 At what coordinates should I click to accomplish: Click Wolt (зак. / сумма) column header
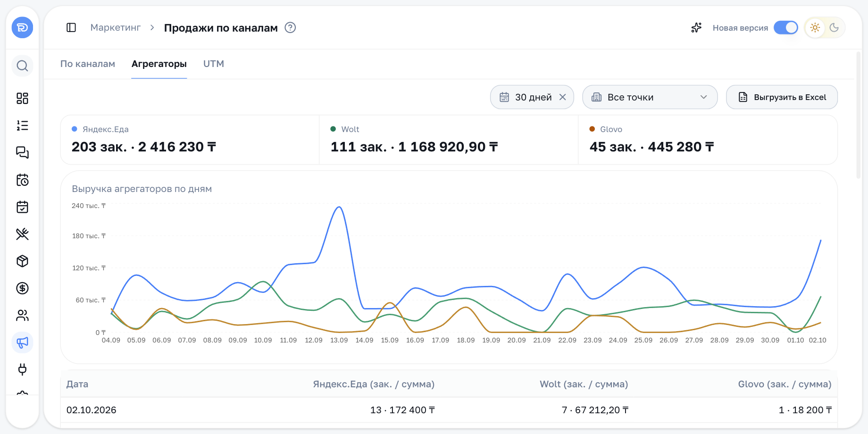pos(584,384)
